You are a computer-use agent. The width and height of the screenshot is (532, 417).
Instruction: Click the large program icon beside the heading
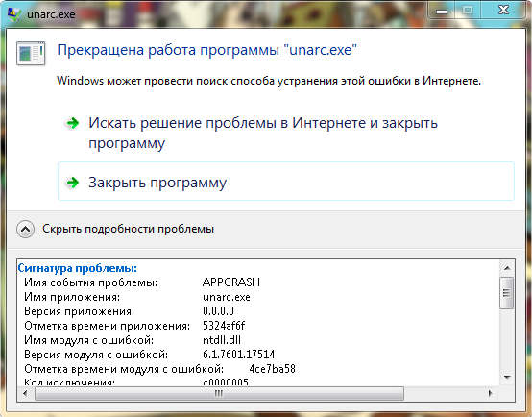click(x=31, y=53)
